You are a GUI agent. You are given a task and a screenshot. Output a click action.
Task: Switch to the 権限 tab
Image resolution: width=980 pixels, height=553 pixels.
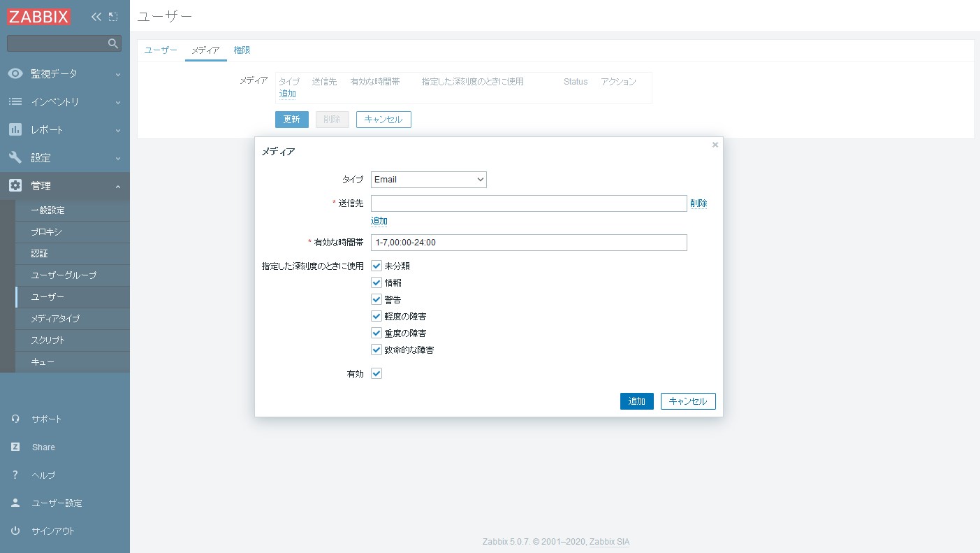click(x=242, y=50)
